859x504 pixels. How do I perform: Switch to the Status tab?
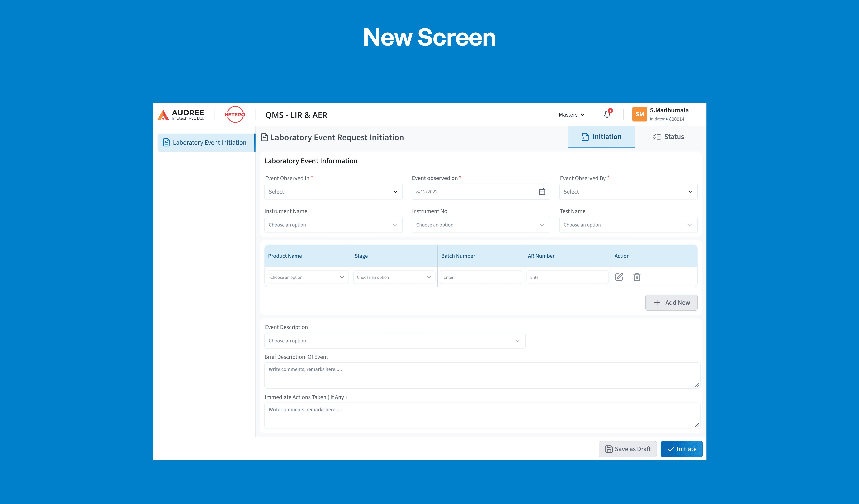pos(668,137)
